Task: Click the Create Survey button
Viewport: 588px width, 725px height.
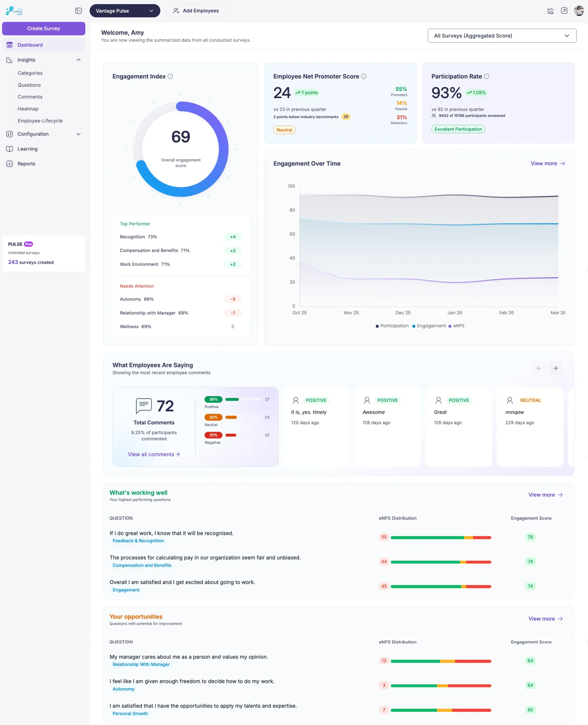Action: click(43, 29)
